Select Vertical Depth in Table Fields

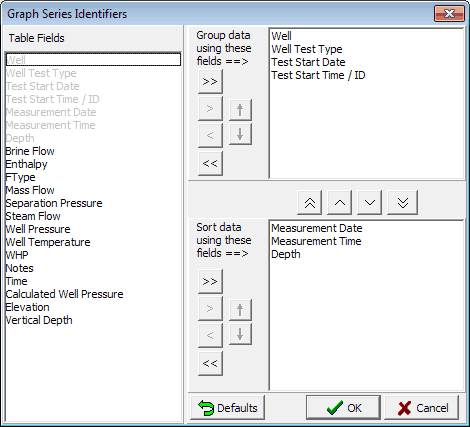coord(39,320)
